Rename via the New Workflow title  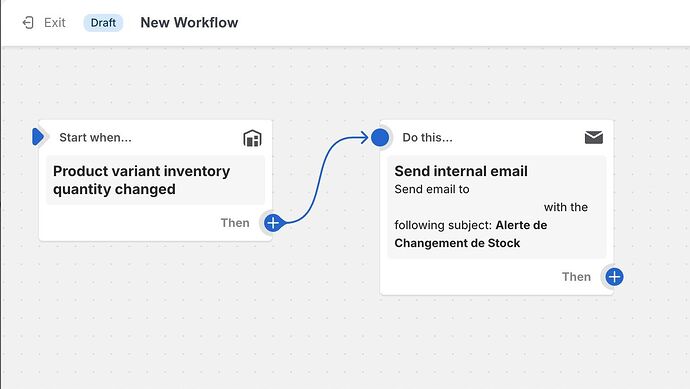point(189,22)
